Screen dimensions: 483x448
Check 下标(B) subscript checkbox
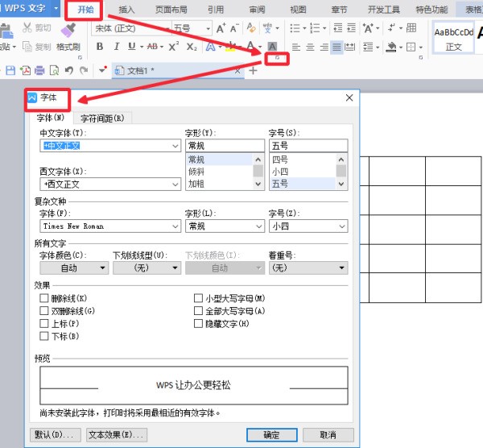click(44, 336)
